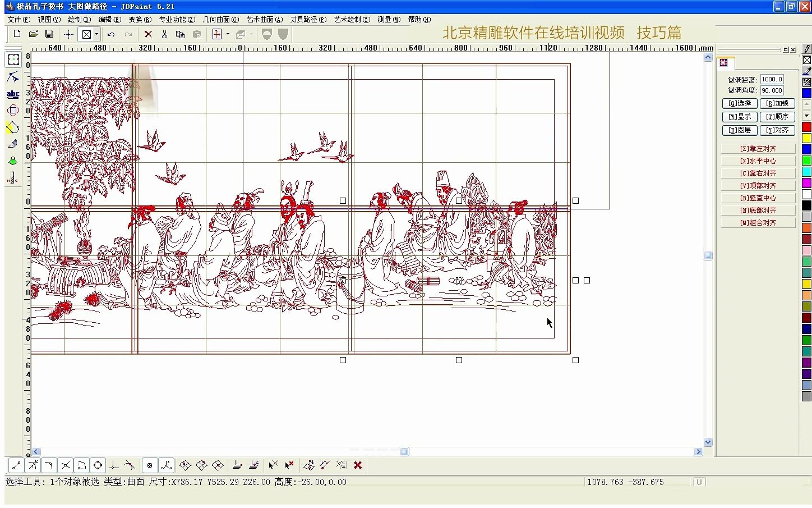Pick the cyan color swatch

click(807, 172)
